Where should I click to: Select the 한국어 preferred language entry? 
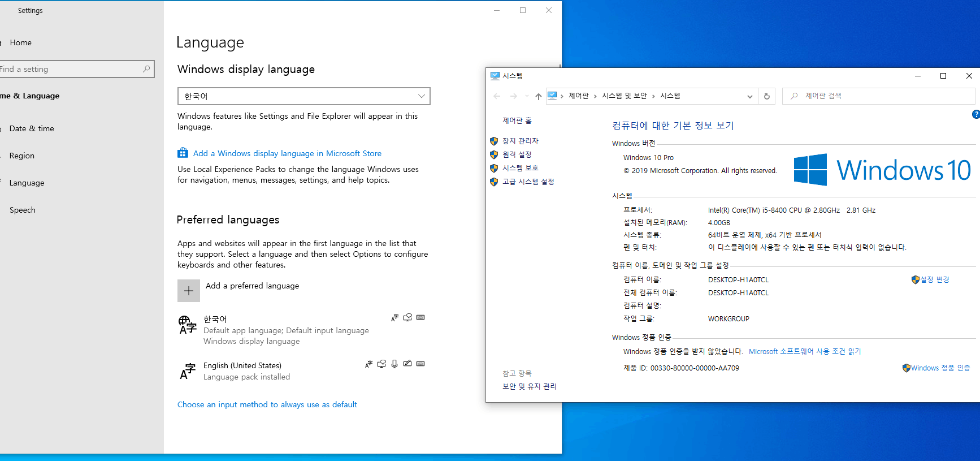303,330
